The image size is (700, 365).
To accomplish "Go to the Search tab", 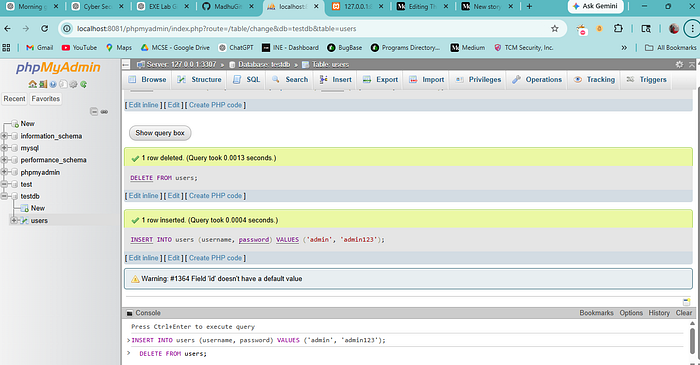I will [290, 79].
